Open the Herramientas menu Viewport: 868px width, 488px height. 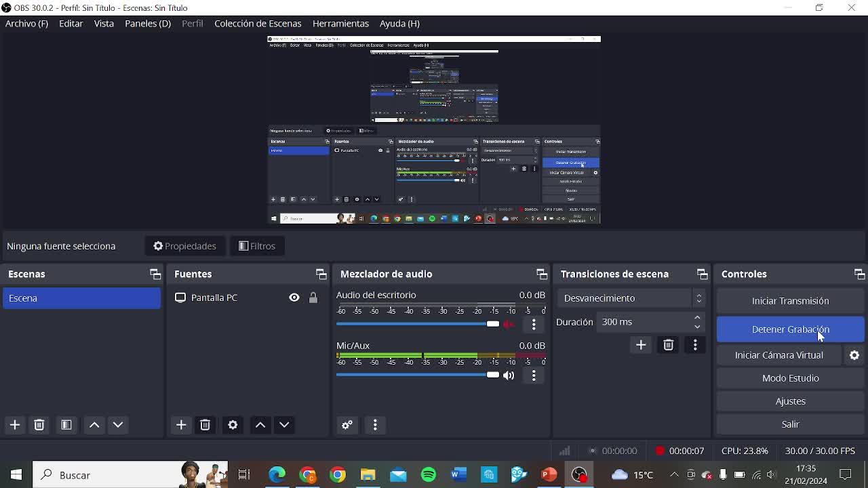point(340,24)
